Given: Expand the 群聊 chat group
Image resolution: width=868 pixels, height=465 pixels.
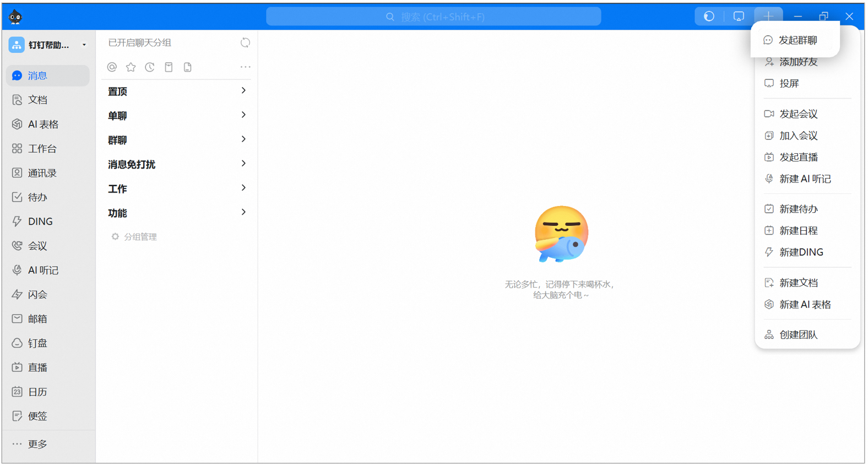Looking at the screenshot, I should (176, 140).
